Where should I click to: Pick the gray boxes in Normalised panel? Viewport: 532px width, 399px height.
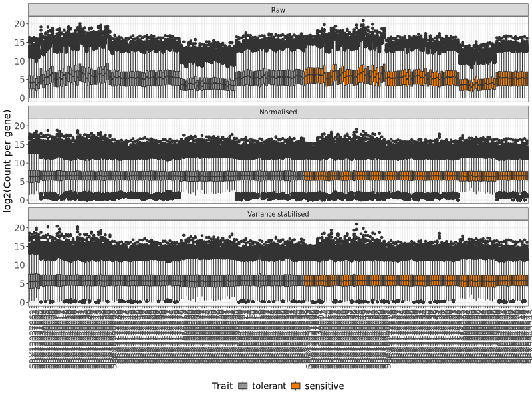click(166, 176)
